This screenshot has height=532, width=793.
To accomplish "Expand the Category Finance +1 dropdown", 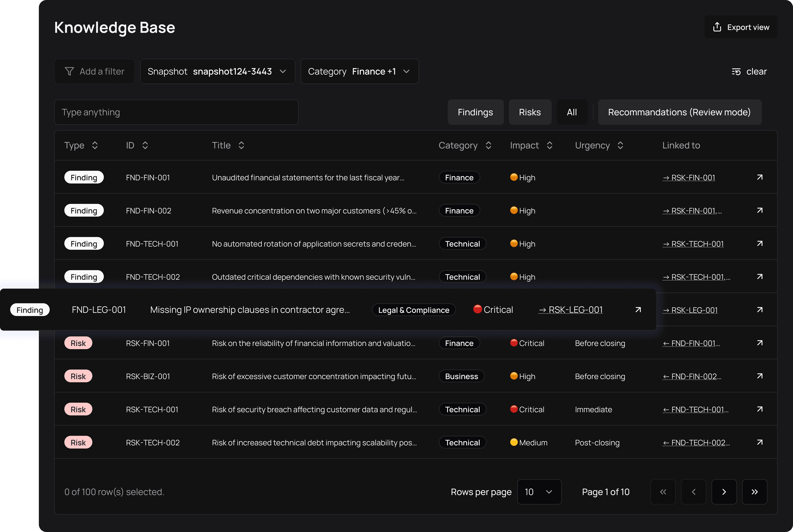I will tap(360, 72).
